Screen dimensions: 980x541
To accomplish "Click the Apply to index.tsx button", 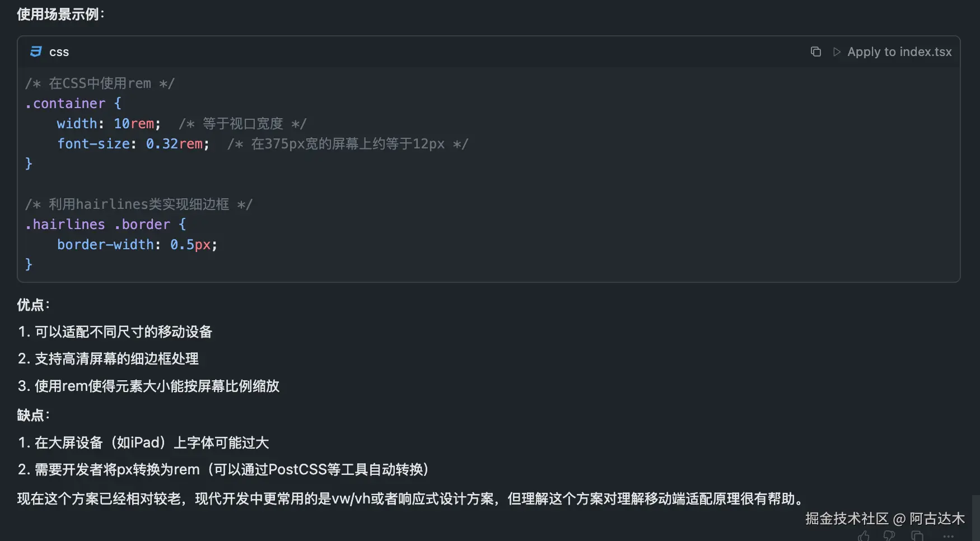I will click(899, 51).
